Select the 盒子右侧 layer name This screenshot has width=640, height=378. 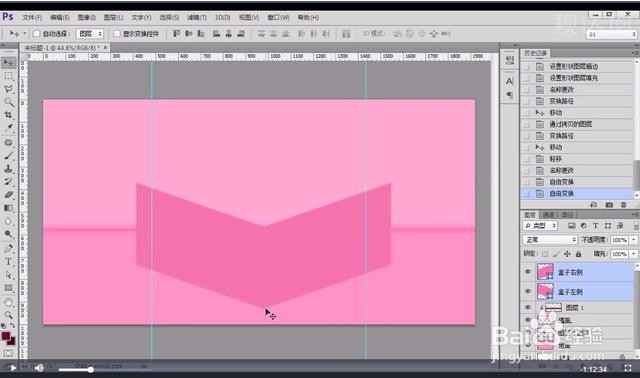click(570, 272)
